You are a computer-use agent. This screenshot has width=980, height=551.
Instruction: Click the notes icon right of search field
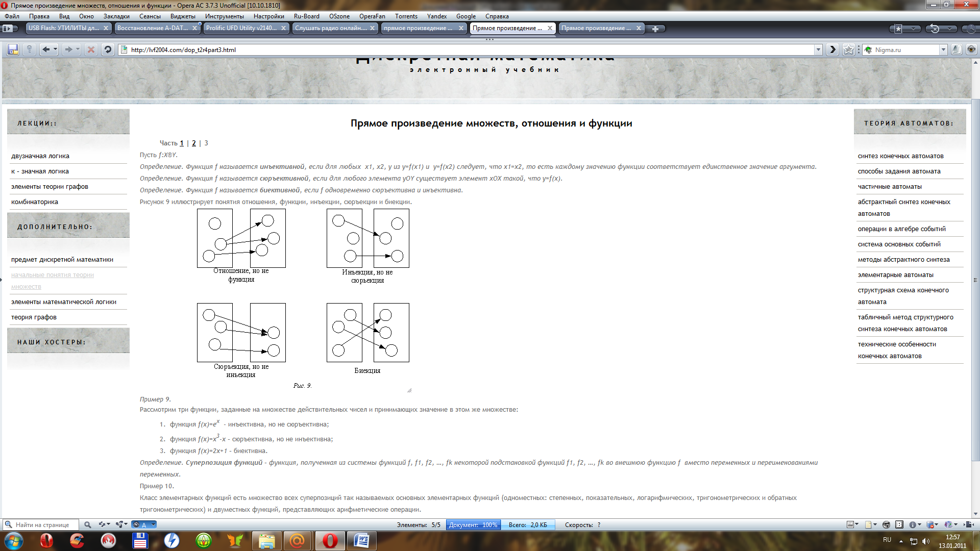(x=957, y=49)
